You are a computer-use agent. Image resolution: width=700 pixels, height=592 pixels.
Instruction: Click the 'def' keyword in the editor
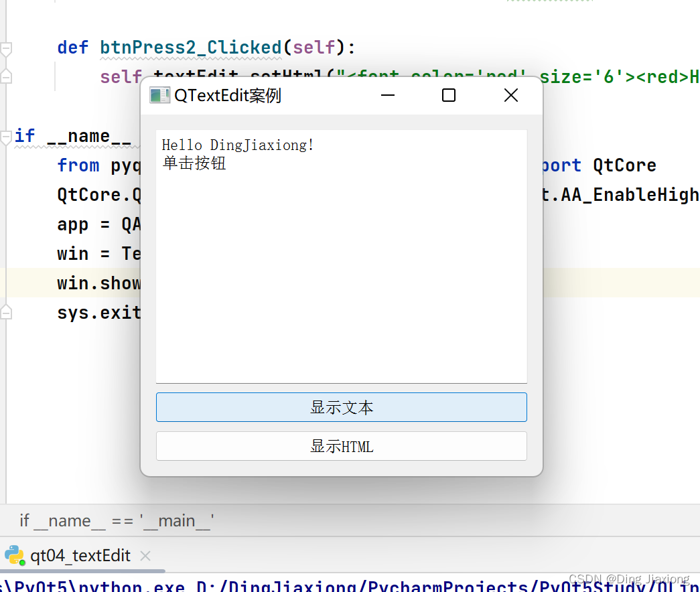point(73,48)
